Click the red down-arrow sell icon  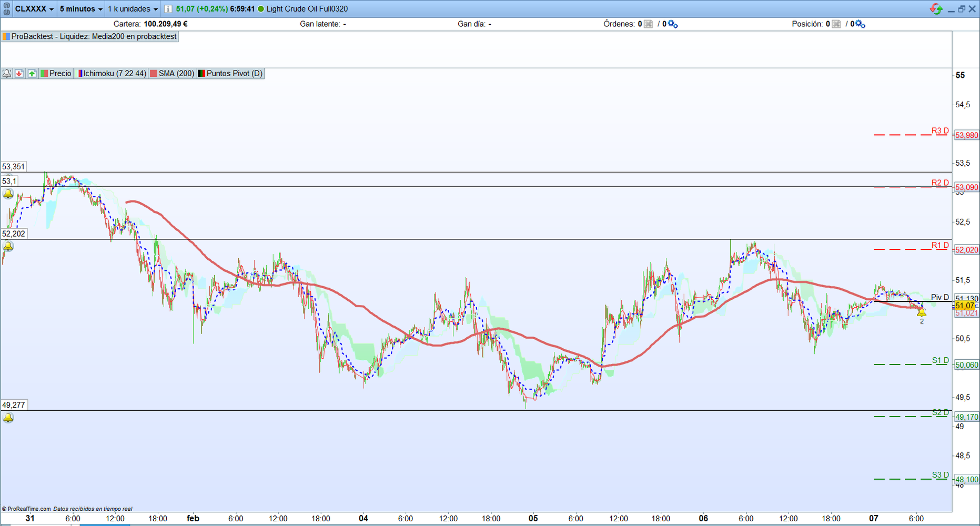(19, 74)
